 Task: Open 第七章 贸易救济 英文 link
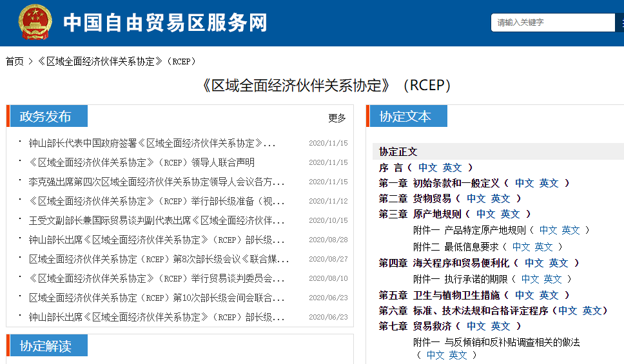[500, 326]
